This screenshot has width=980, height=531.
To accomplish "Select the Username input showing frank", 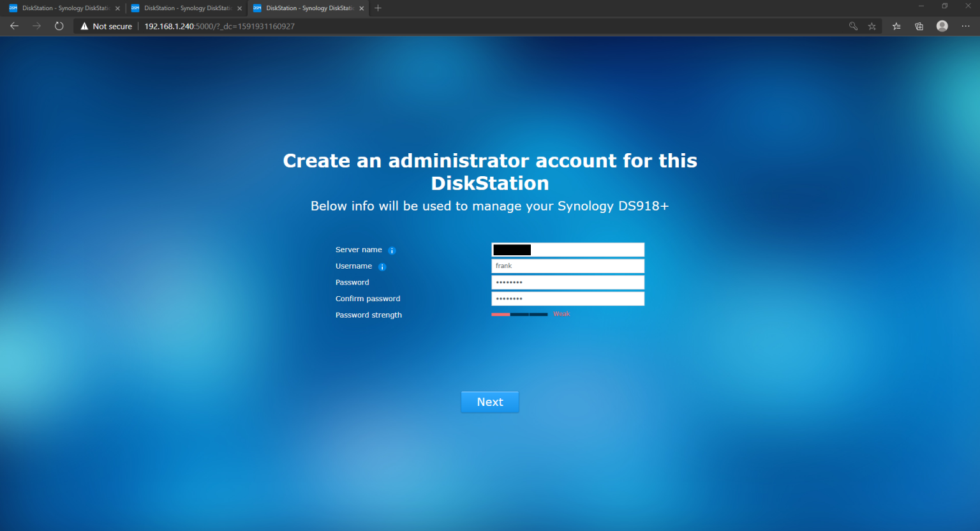I will pyautogui.click(x=567, y=265).
